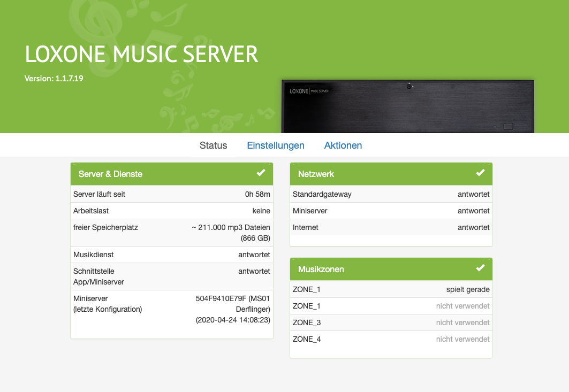This screenshot has height=392, width=569.
Task: Click the Loxone Music Server device image
Action: coord(407,106)
